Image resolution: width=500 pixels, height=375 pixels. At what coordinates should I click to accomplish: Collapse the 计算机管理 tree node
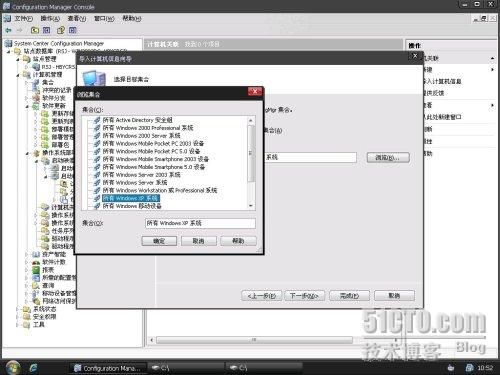18,75
